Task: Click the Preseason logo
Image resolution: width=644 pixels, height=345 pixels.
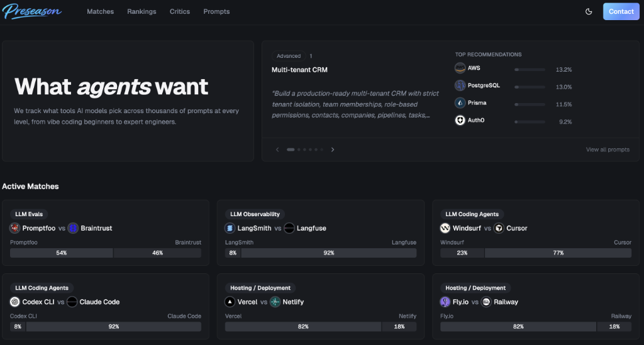Action: click(x=32, y=11)
